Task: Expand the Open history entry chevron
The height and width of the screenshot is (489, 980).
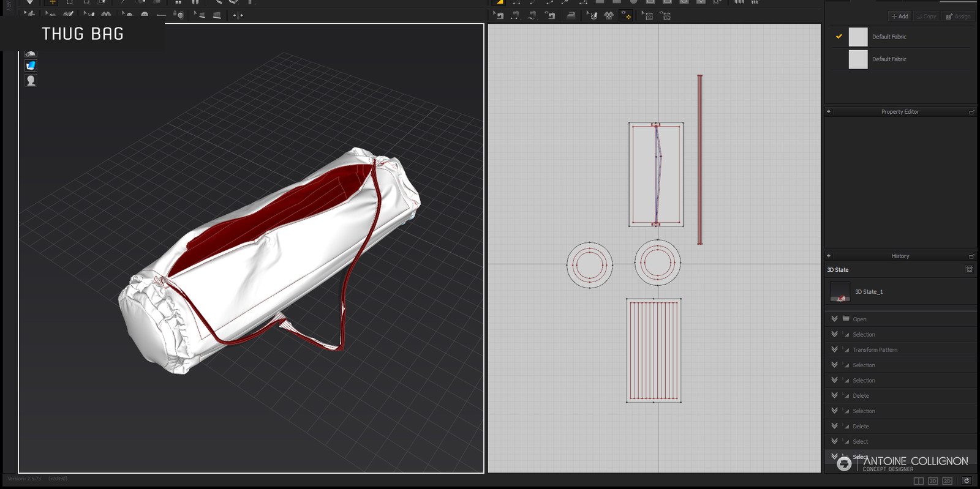Action: pos(834,319)
